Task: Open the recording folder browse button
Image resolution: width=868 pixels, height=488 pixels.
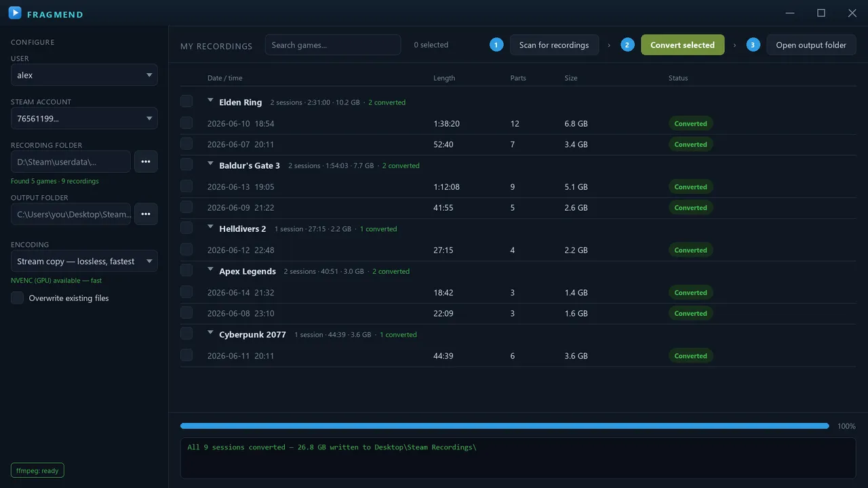Action: coord(146,161)
